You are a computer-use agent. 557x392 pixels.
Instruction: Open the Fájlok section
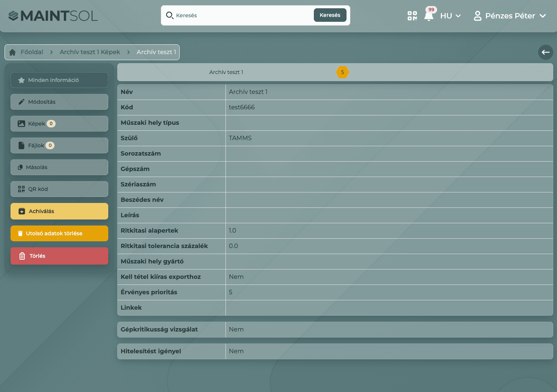pyautogui.click(x=59, y=145)
